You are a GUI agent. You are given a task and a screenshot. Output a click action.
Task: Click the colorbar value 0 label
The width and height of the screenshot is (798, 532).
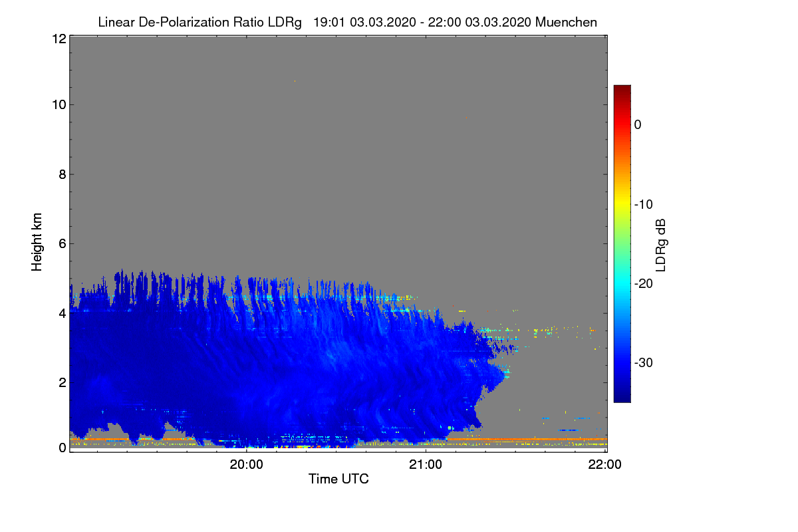click(x=638, y=124)
